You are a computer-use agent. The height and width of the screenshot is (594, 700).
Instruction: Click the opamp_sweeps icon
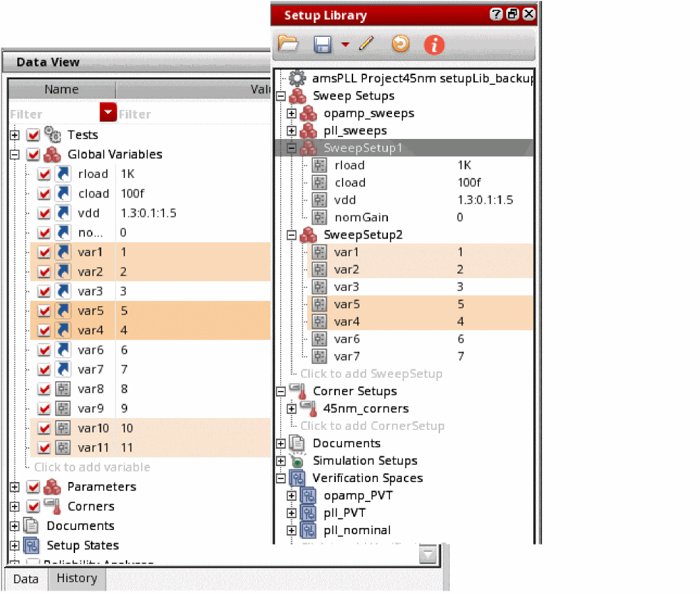(x=309, y=113)
